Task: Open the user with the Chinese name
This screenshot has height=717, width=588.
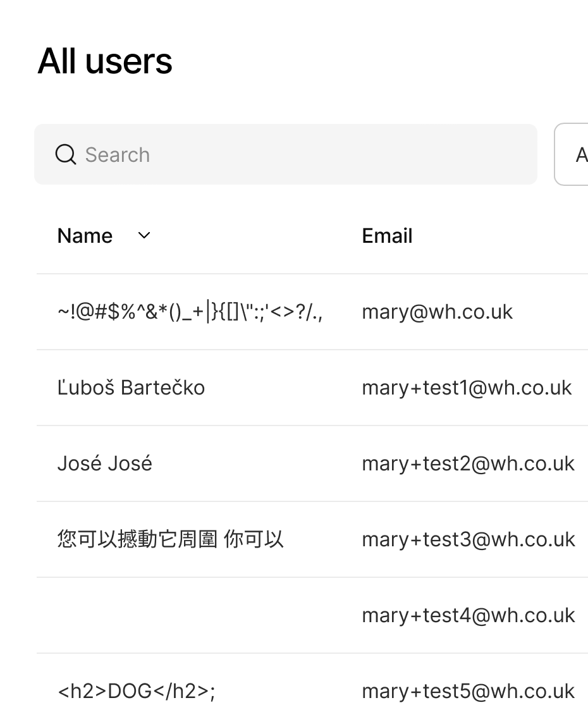Action: pos(170,539)
